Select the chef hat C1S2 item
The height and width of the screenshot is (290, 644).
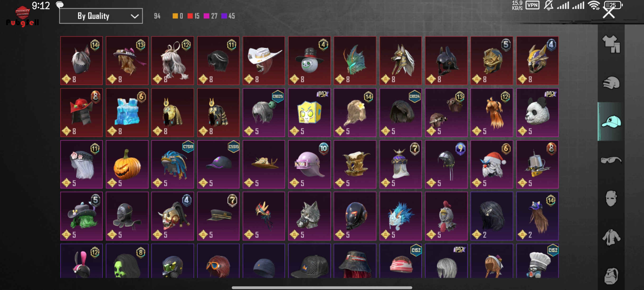537,261
